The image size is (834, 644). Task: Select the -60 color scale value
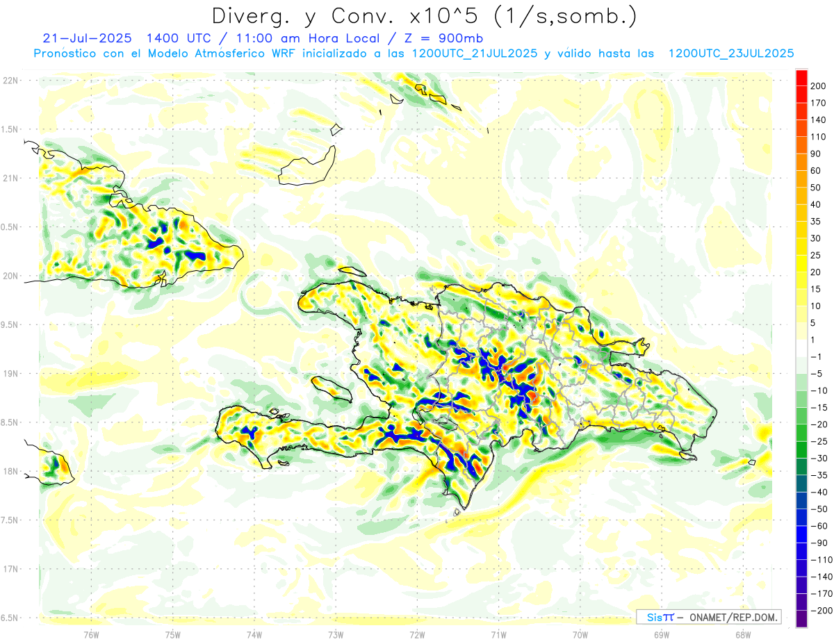coord(819,526)
